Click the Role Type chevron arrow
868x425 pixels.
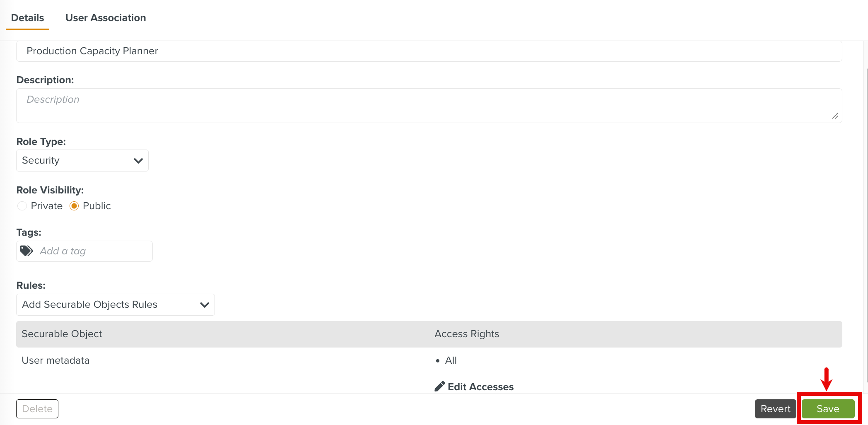[x=138, y=161]
